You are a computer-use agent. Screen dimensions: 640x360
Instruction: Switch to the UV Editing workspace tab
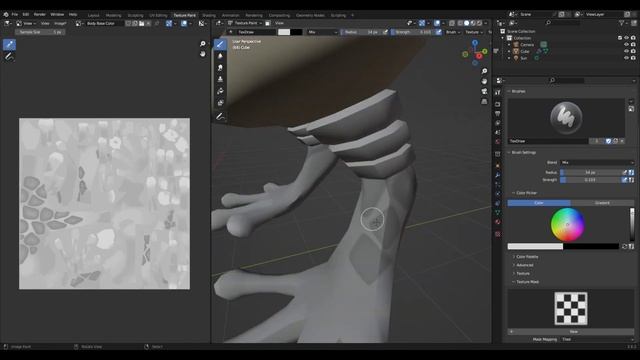(x=158, y=16)
